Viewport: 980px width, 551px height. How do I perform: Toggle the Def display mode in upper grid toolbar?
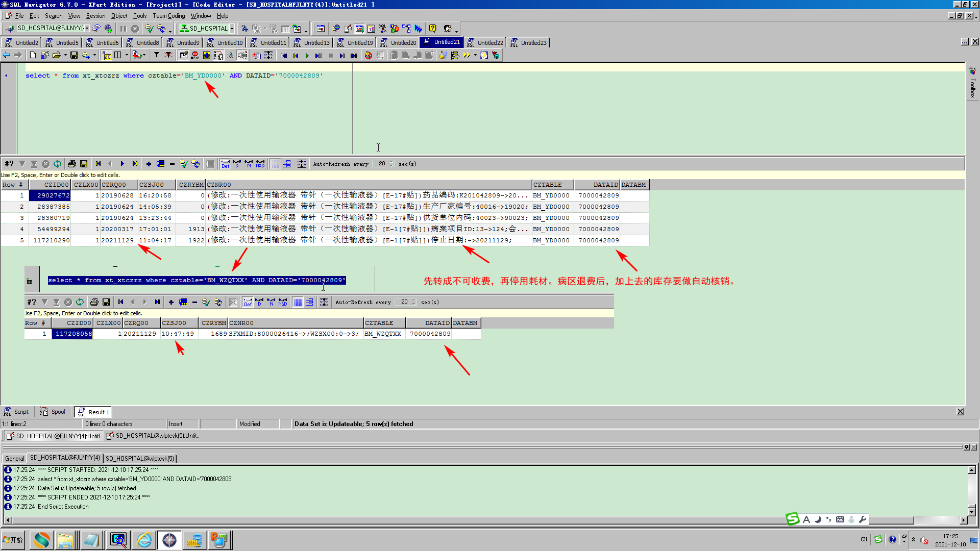point(225,164)
